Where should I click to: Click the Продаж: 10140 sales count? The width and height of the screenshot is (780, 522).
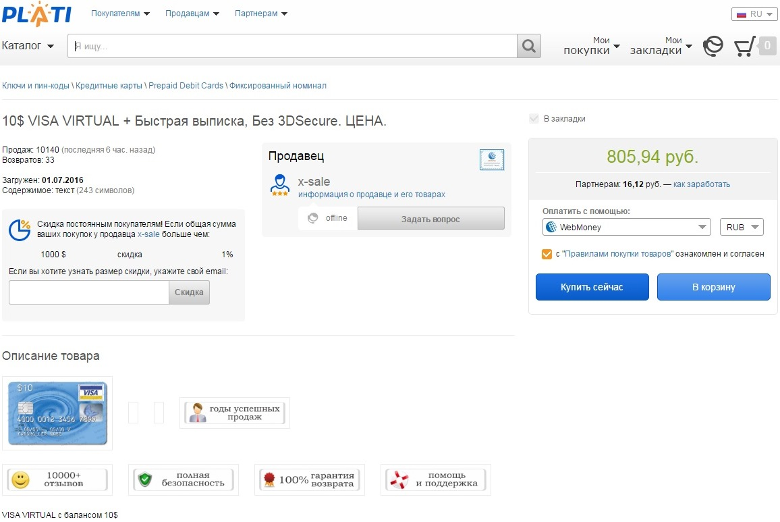[30, 150]
